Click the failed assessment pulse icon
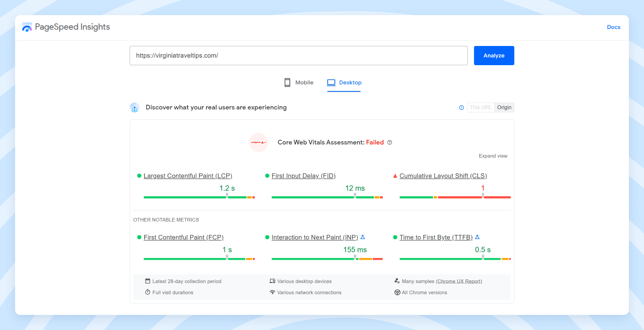Screen dimensions: 644x330 pos(258,142)
